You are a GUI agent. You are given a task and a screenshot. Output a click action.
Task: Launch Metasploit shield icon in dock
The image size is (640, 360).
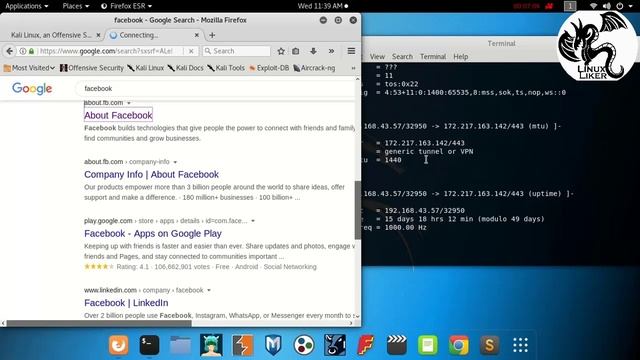[273, 345]
